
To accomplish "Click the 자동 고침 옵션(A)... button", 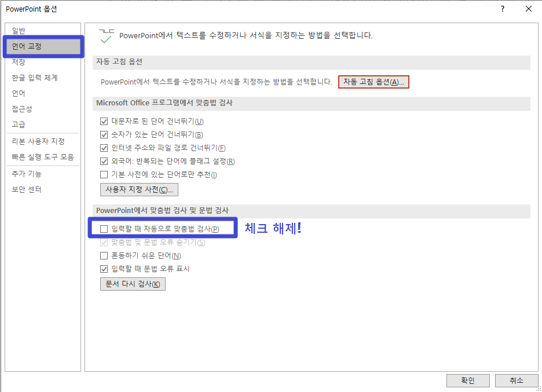I will coord(373,82).
